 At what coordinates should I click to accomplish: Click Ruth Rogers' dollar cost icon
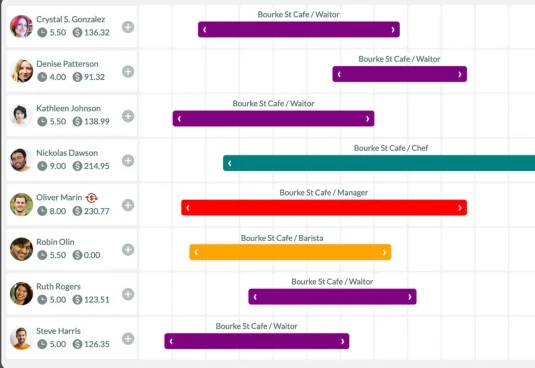pos(77,300)
